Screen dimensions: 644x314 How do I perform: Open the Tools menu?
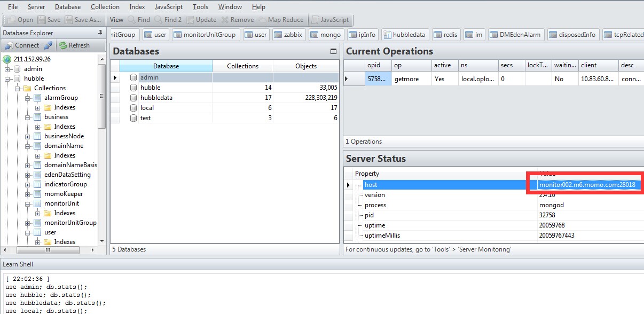point(201,7)
